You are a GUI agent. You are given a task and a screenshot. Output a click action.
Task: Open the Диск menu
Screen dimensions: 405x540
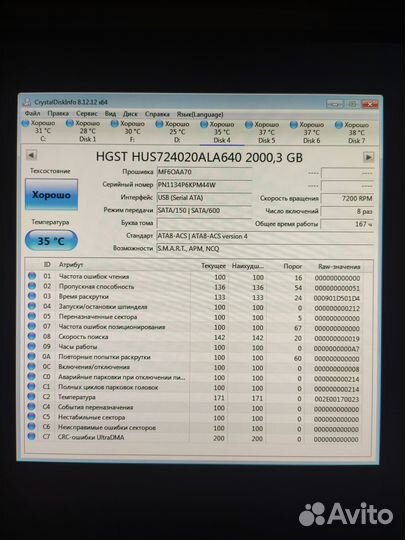click(x=130, y=114)
